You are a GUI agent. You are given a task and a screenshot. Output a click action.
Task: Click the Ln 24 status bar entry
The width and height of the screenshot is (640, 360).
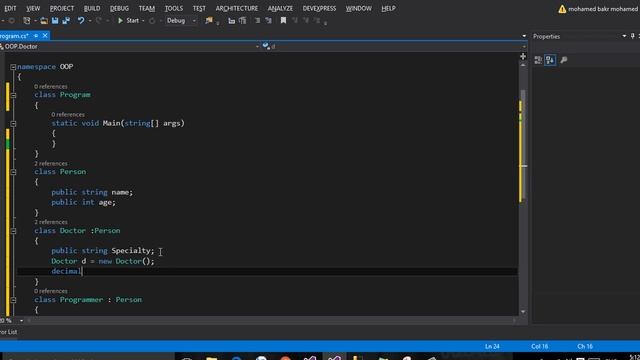click(492, 347)
